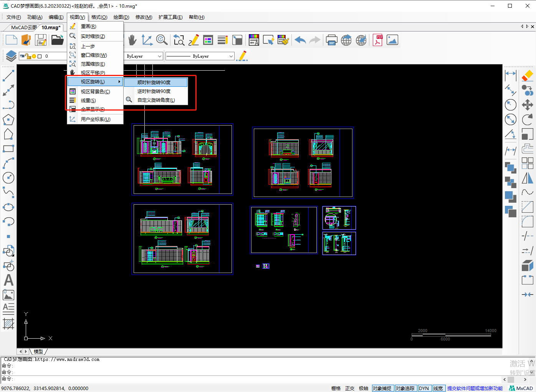Screen dimensions: 536x392
Task: Select the angular dimension tool
Action: [x=510, y=134]
